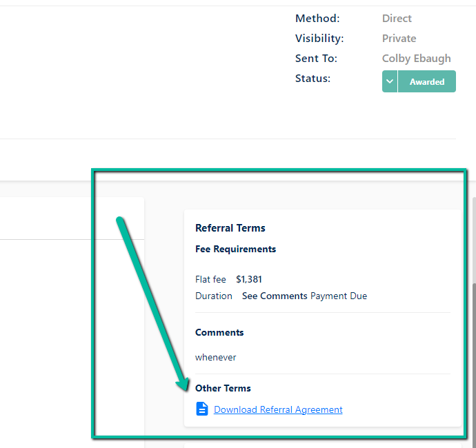
Task: Click the Other Terms heading
Action: [223, 388]
